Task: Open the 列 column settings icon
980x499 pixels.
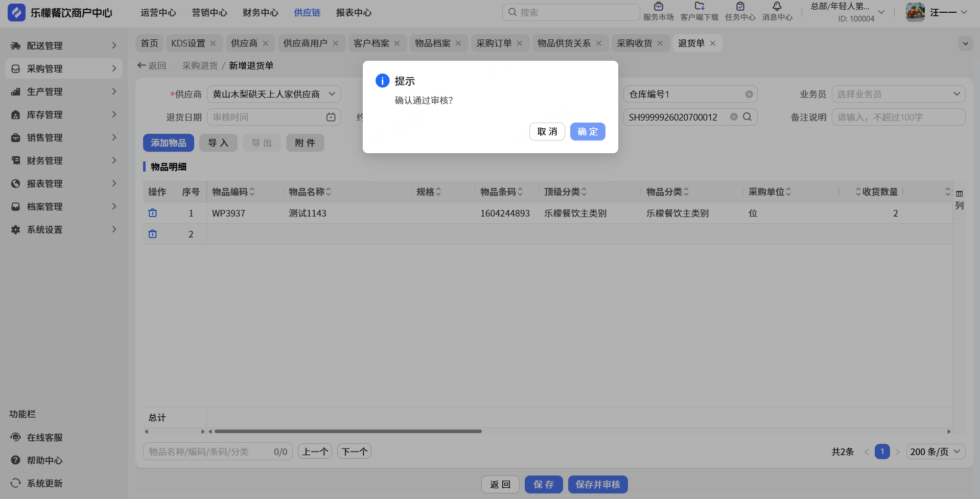Action: coord(959,200)
